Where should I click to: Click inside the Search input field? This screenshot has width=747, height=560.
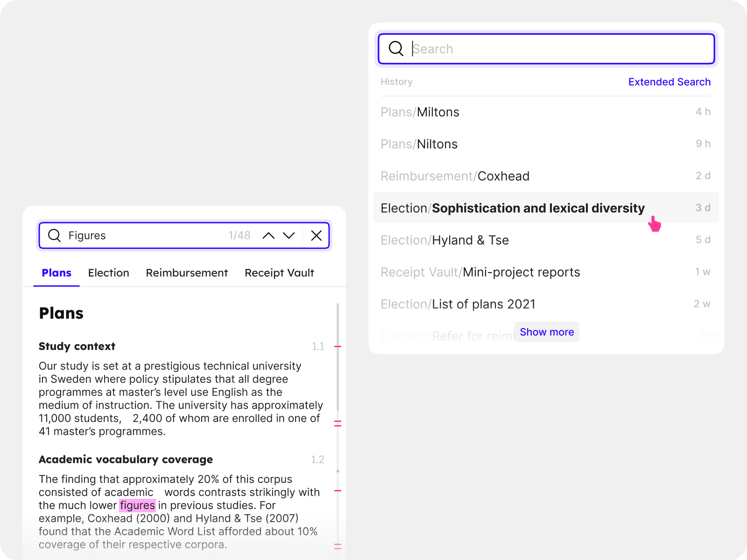click(x=514, y=49)
